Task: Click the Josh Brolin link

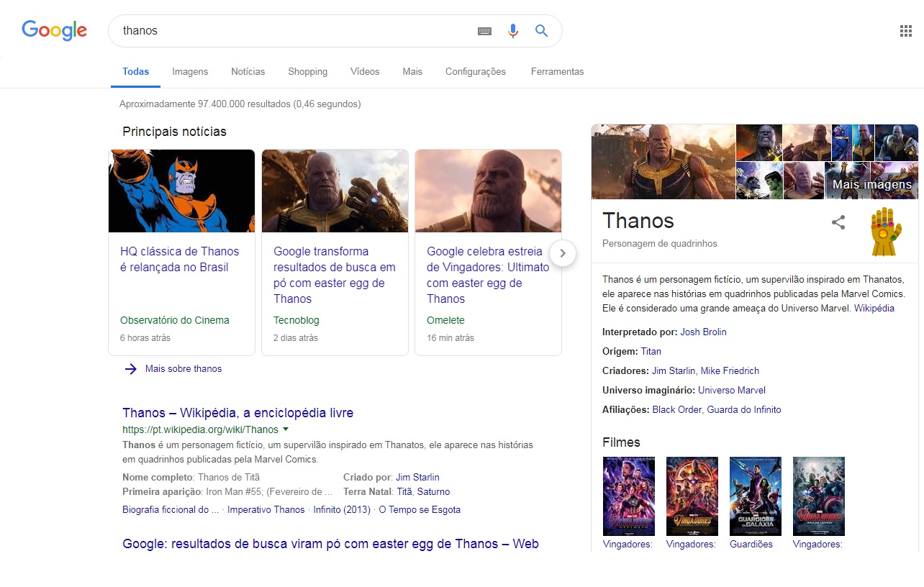Action: pyautogui.click(x=703, y=332)
